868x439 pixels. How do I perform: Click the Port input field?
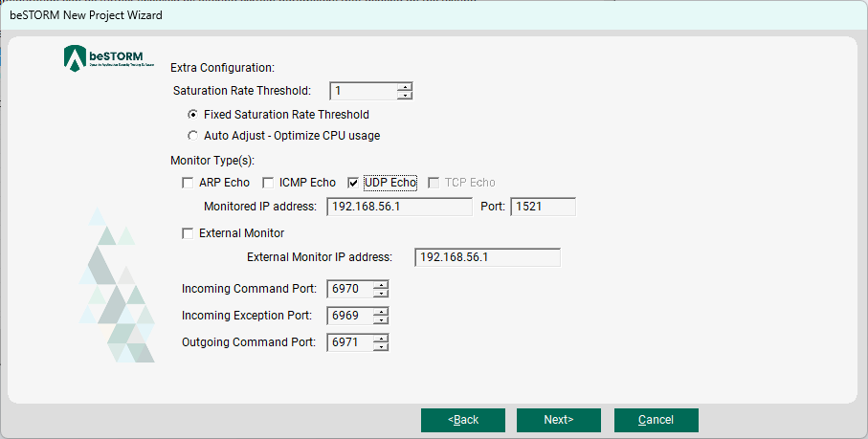(x=543, y=207)
